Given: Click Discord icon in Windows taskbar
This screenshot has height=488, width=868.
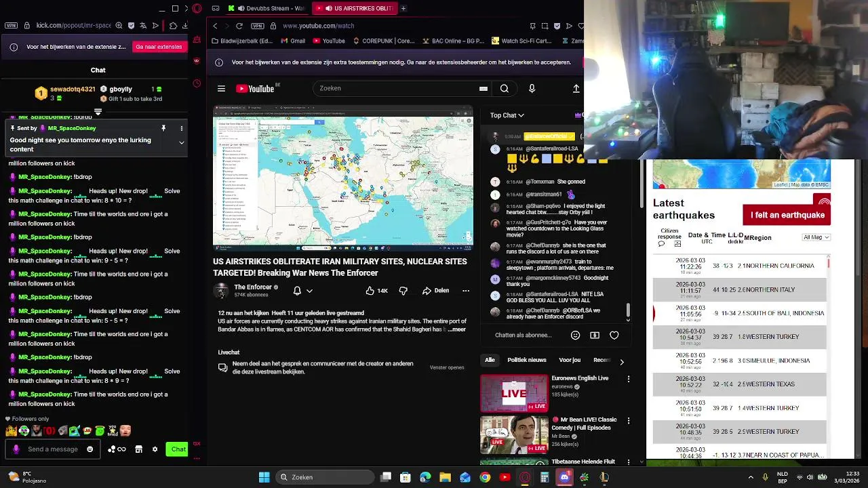Looking at the screenshot, I should point(564,477).
